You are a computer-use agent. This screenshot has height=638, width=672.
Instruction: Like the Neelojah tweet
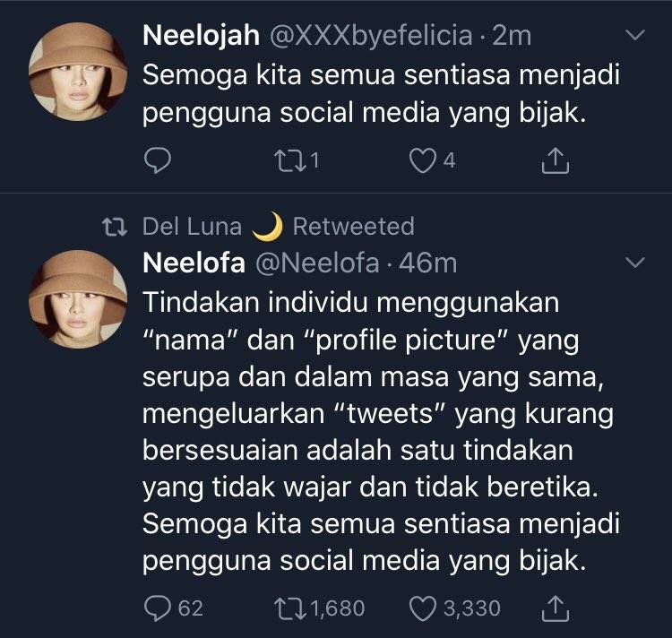tap(422, 160)
